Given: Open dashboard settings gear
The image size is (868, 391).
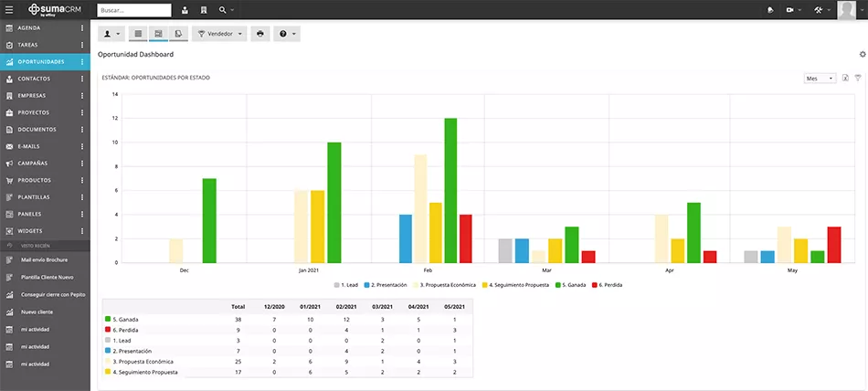Looking at the screenshot, I should pyautogui.click(x=862, y=54).
